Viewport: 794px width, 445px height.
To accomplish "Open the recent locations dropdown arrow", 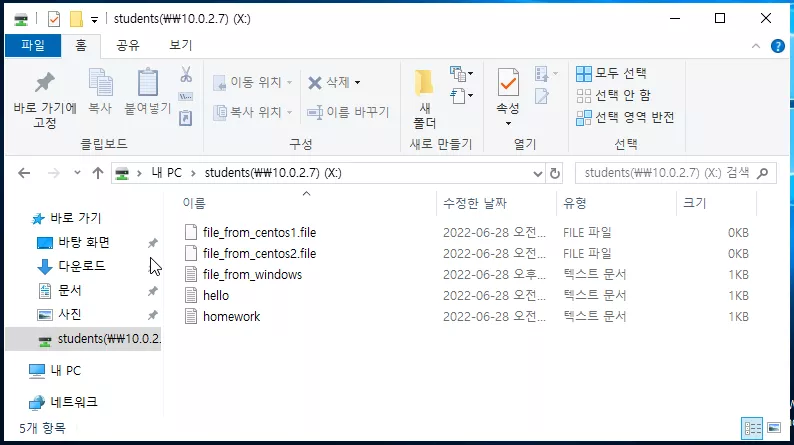I will tap(77, 173).
